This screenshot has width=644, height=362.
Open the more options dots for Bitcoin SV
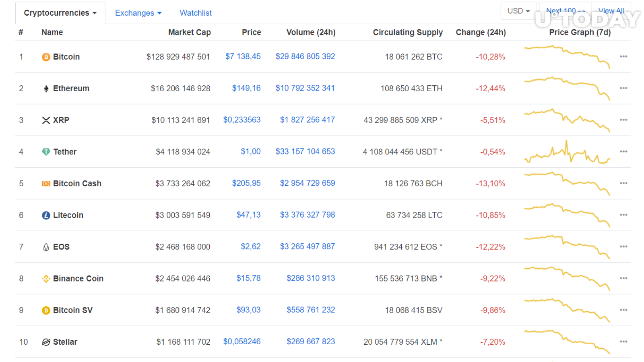[x=623, y=310]
